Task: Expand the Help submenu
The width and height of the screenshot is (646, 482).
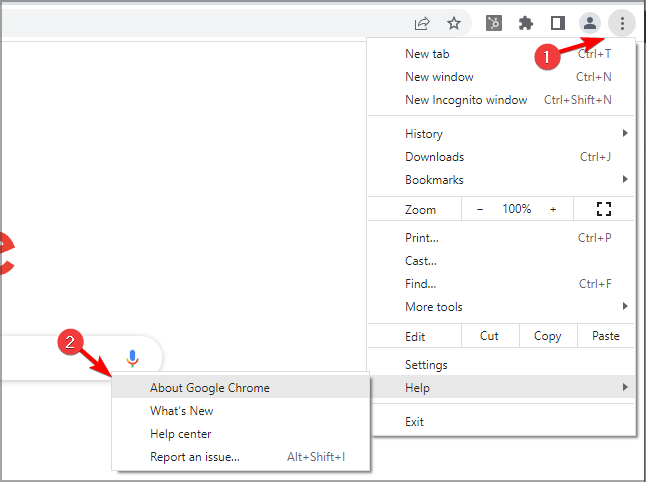Action: pyautogui.click(x=501, y=388)
